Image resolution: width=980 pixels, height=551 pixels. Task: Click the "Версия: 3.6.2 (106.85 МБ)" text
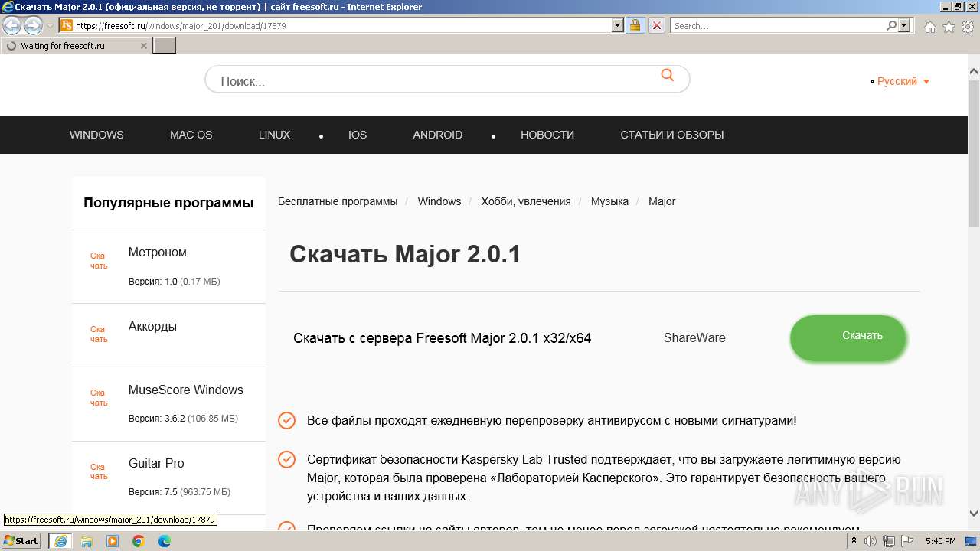pyautogui.click(x=183, y=419)
